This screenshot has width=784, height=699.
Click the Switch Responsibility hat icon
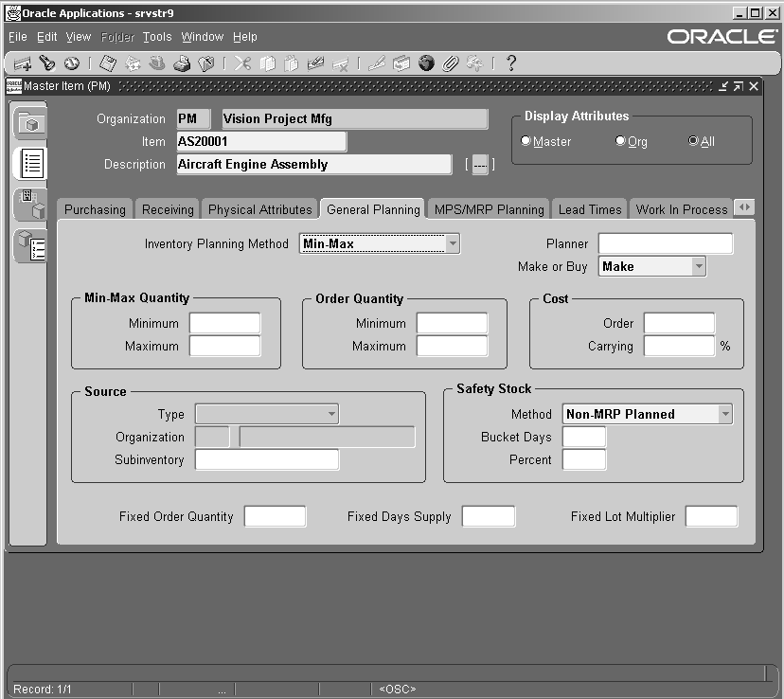157,63
